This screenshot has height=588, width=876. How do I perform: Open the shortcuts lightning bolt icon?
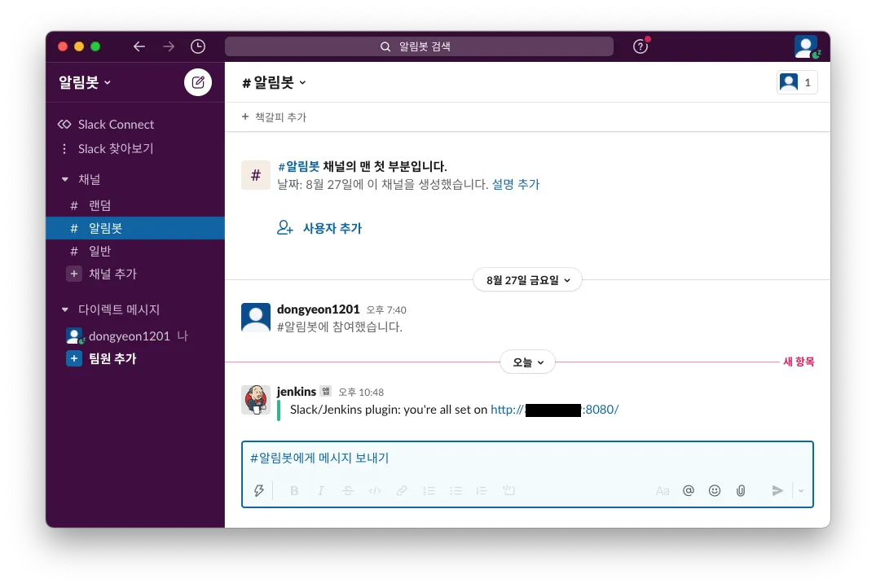point(258,490)
